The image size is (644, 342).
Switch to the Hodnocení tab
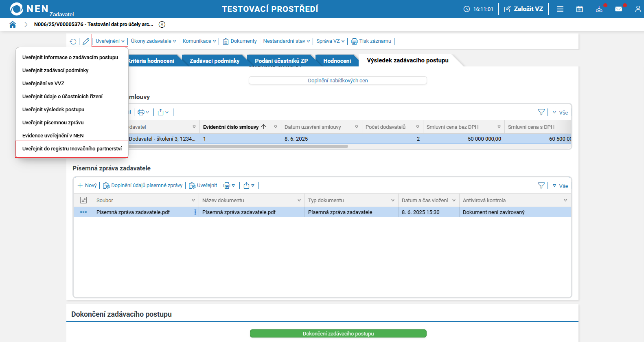pos(337,61)
